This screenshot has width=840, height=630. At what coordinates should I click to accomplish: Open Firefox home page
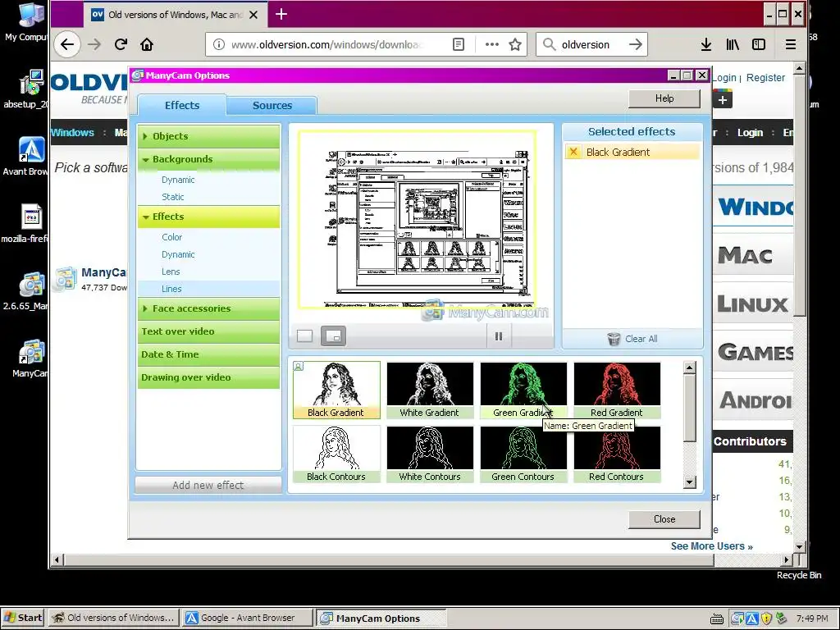click(x=147, y=44)
